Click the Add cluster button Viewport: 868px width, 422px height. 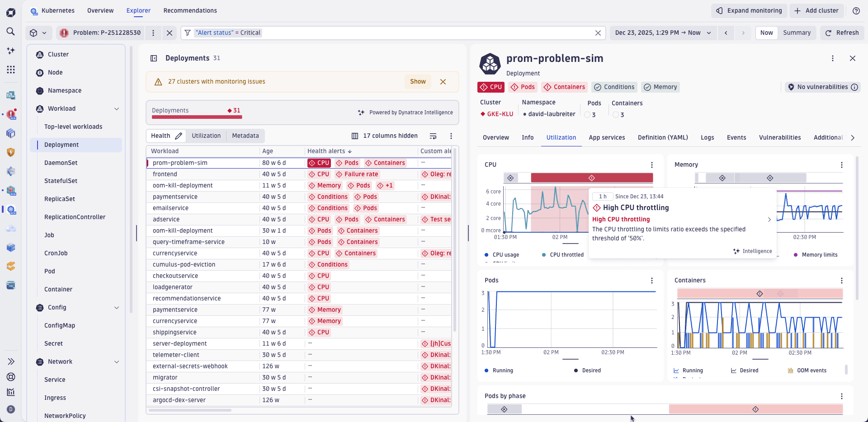pos(816,10)
